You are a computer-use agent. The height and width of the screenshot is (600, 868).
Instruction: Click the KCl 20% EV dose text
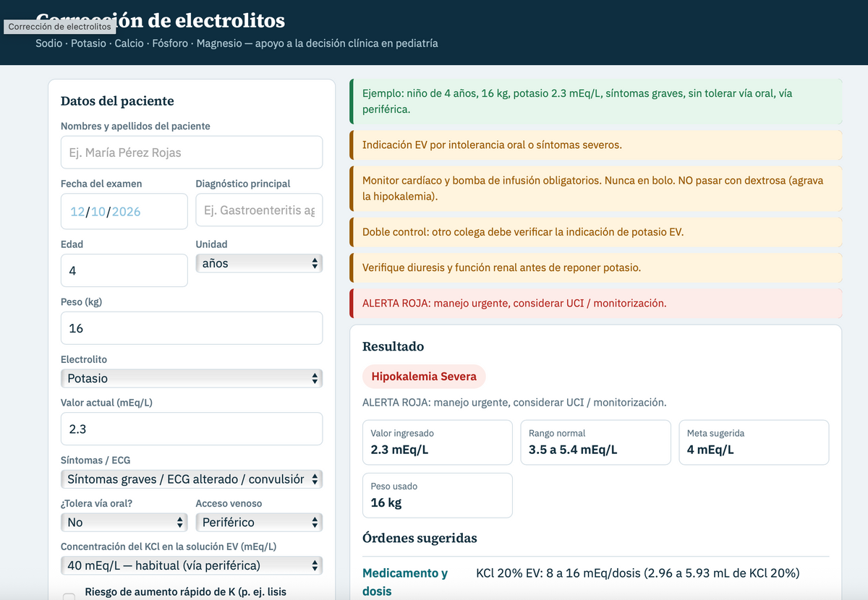click(x=638, y=573)
